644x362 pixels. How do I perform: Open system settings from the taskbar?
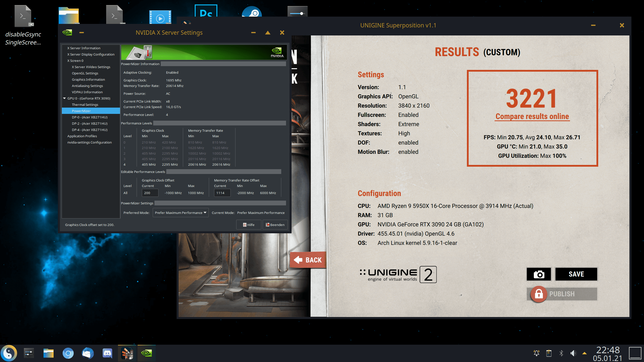click(29, 353)
